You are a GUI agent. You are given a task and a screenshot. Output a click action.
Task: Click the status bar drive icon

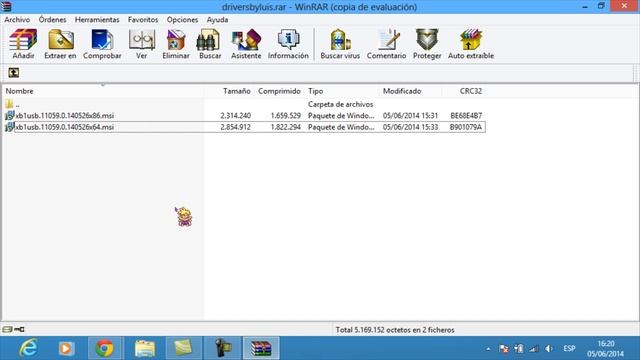pos(7,329)
